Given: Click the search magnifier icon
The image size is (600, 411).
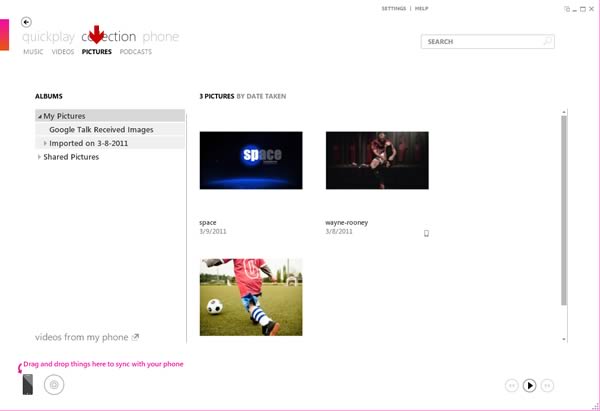Looking at the screenshot, I should click(x=547, y=42).
